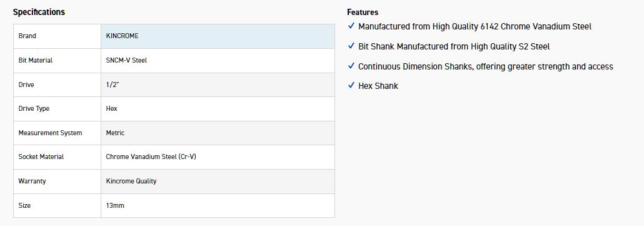Click the checkmark next to Bit Shank feature
Viewport: 644px width, 226px height.
351,46
